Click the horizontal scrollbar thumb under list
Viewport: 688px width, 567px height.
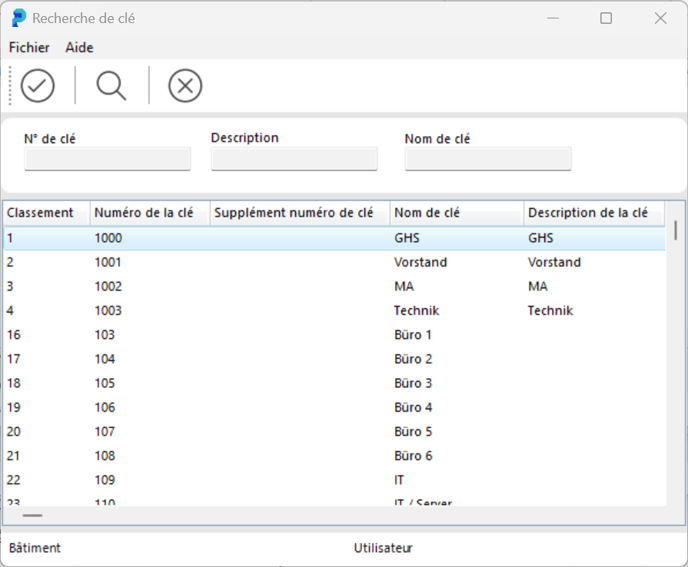point(32,515)
